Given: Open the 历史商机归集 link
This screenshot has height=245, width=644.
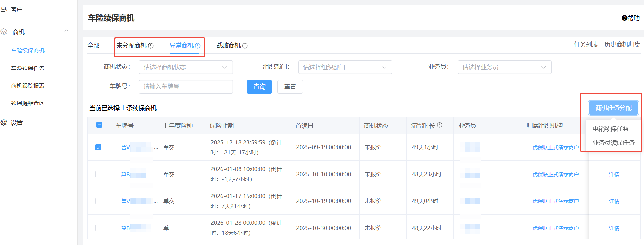Looking at the screenshot, I should click(622, 44).
